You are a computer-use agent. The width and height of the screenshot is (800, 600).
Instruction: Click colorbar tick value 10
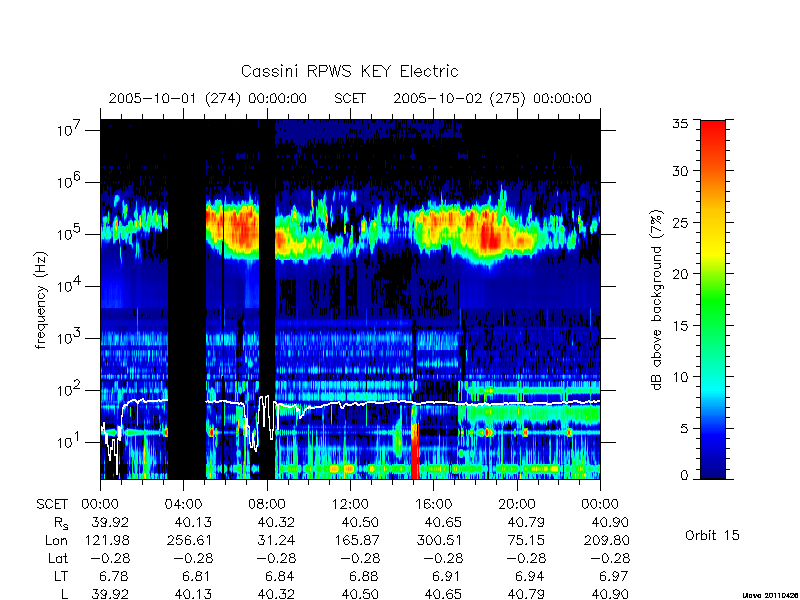[680, 377]
